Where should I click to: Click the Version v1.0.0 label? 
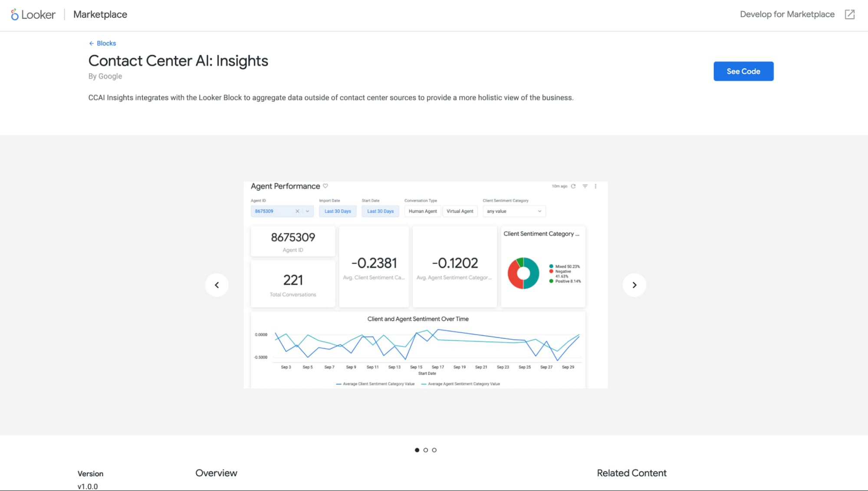[90, 480]
